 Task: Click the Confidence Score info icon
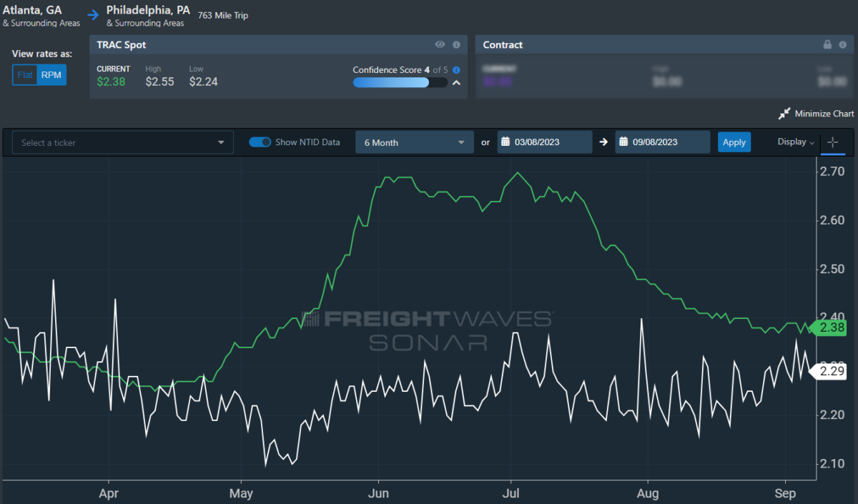pos(456,70)
